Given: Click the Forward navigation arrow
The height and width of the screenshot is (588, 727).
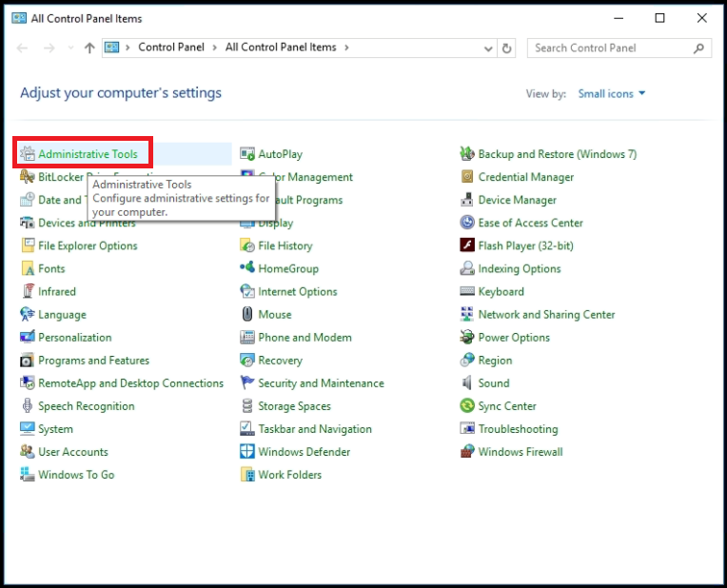Looking at the screenshot, I should click(49, 48).
